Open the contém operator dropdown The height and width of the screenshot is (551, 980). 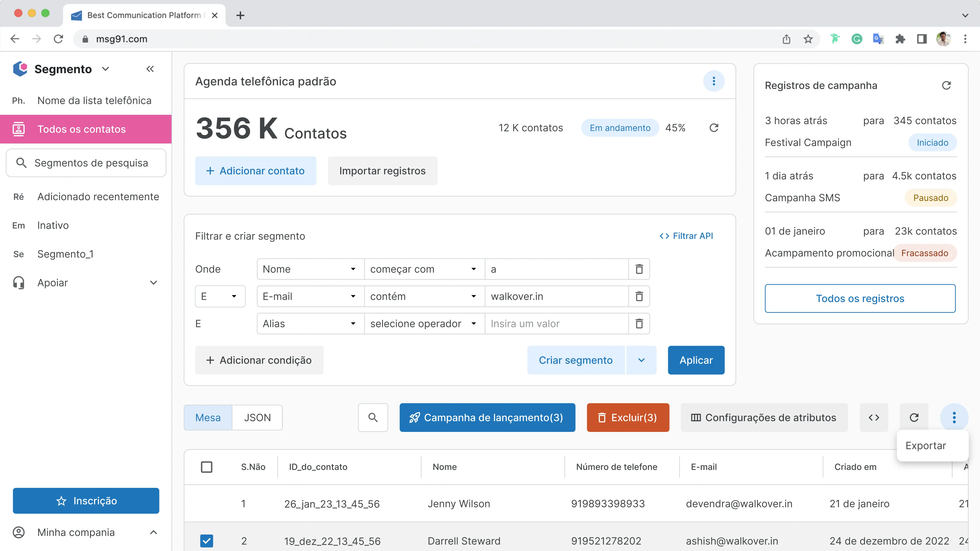point(425,296)
